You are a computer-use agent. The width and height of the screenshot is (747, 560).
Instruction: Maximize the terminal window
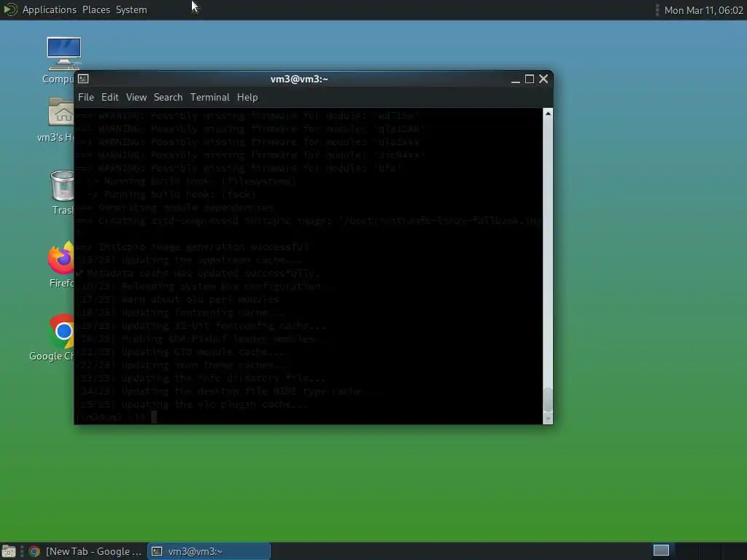click(x=530, y=79)
